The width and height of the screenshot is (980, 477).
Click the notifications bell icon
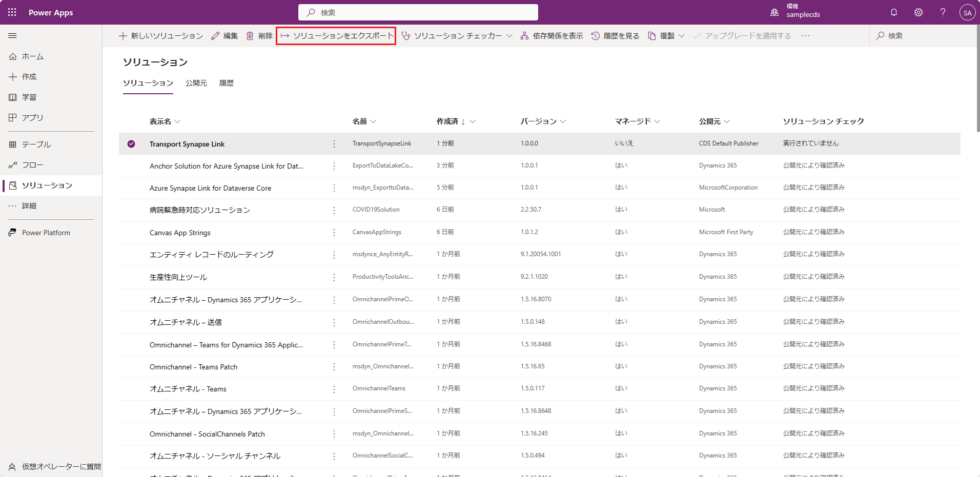pyautogui.click(x=893, y=12)
